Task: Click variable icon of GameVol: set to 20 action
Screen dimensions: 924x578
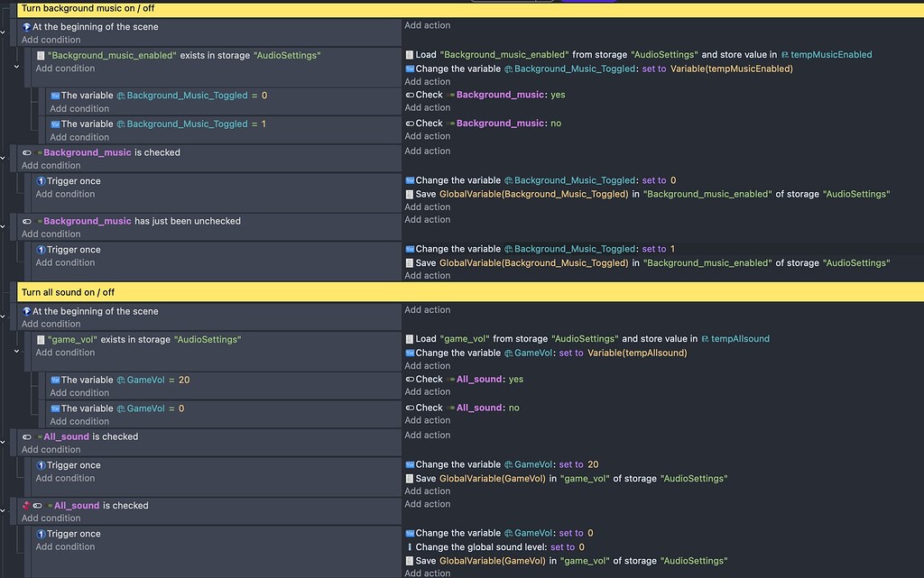Action: [x=410, y=465]
